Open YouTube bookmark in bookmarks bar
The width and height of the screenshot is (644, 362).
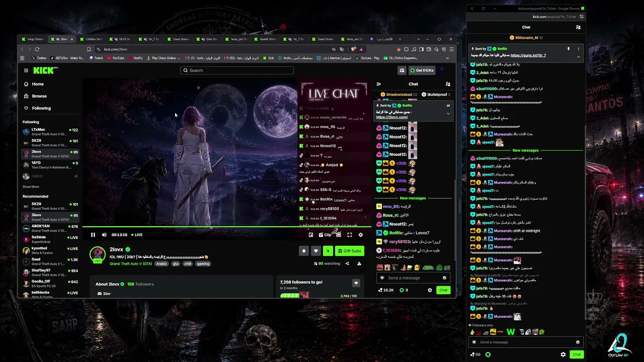point(116,58)
